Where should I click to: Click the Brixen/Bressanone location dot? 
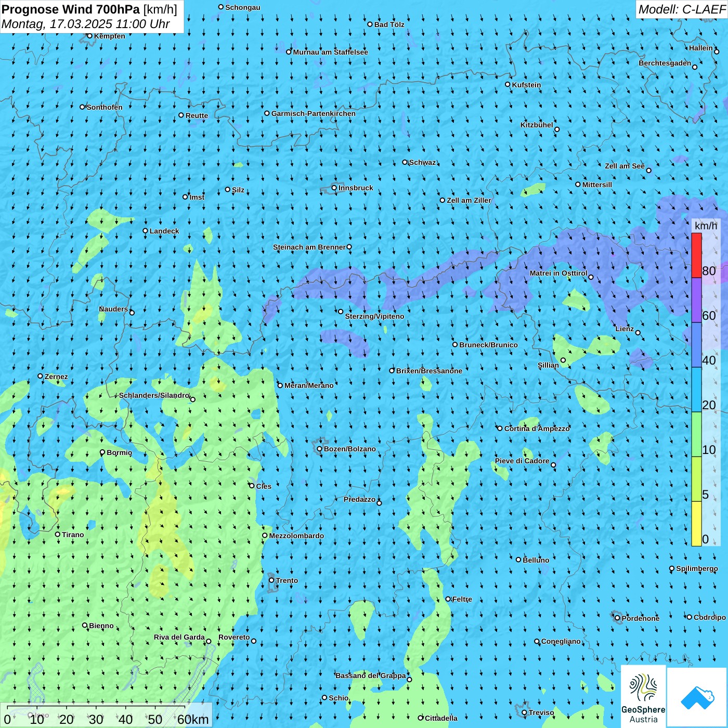392,371
